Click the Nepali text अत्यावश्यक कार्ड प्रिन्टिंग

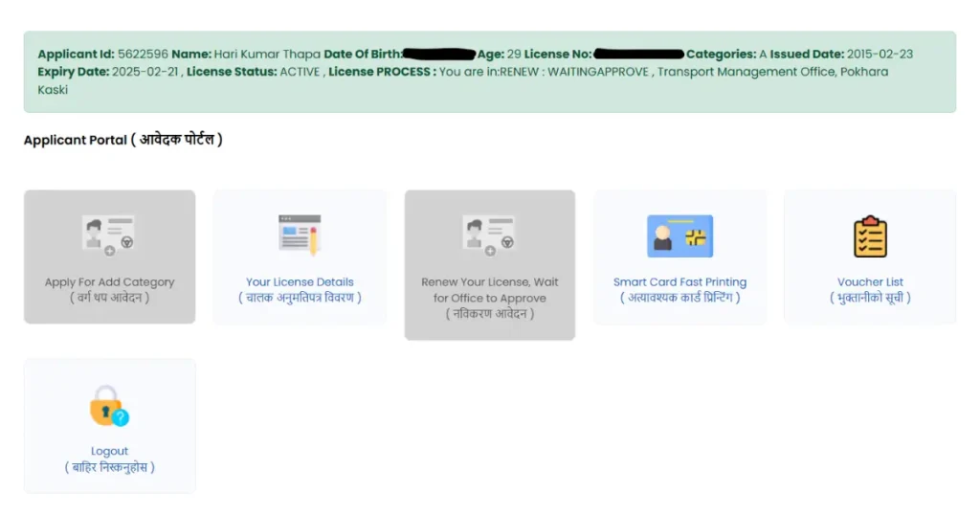[x=680, y=298]
